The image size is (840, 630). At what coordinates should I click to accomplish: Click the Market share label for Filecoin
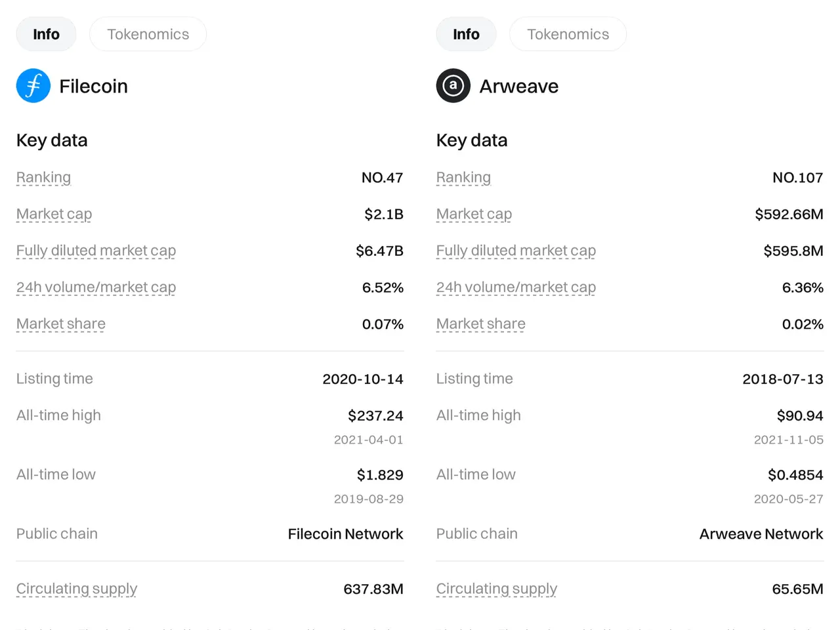[x=60, y=324]
